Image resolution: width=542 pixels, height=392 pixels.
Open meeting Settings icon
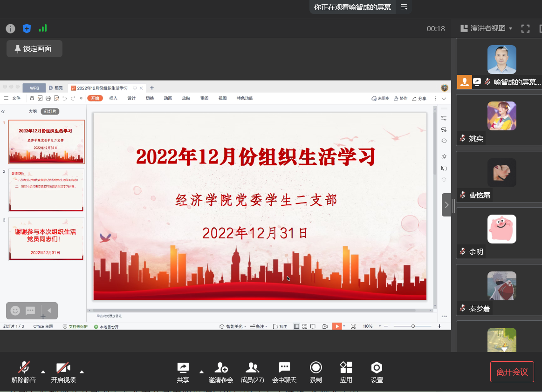pos(377,368)
